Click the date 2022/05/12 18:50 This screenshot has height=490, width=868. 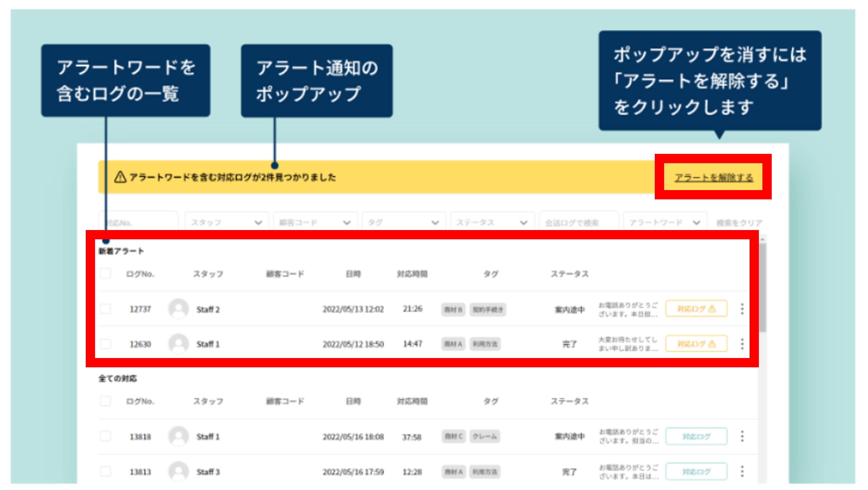353,344
